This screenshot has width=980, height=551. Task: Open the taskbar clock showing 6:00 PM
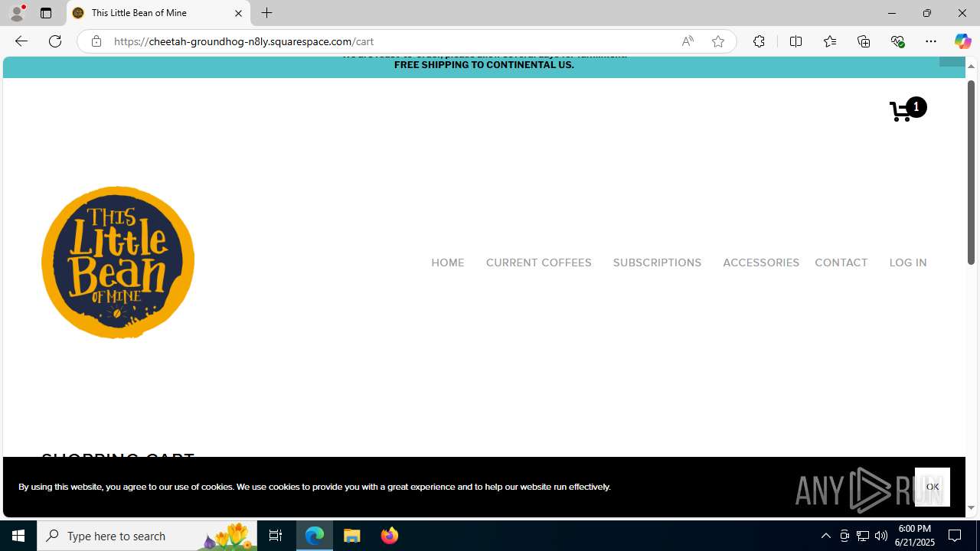pos(916,536)
